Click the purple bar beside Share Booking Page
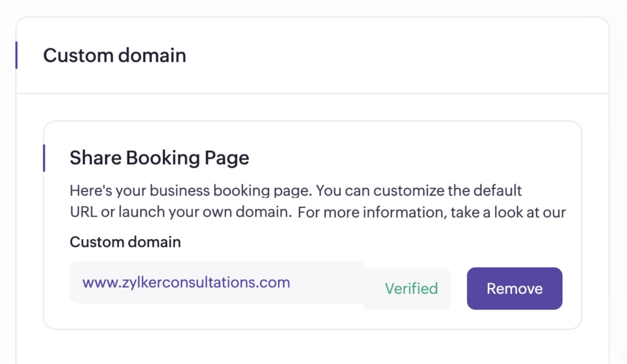Image resolution: width=627 pixels, height=364 pixels. (44, 158)
